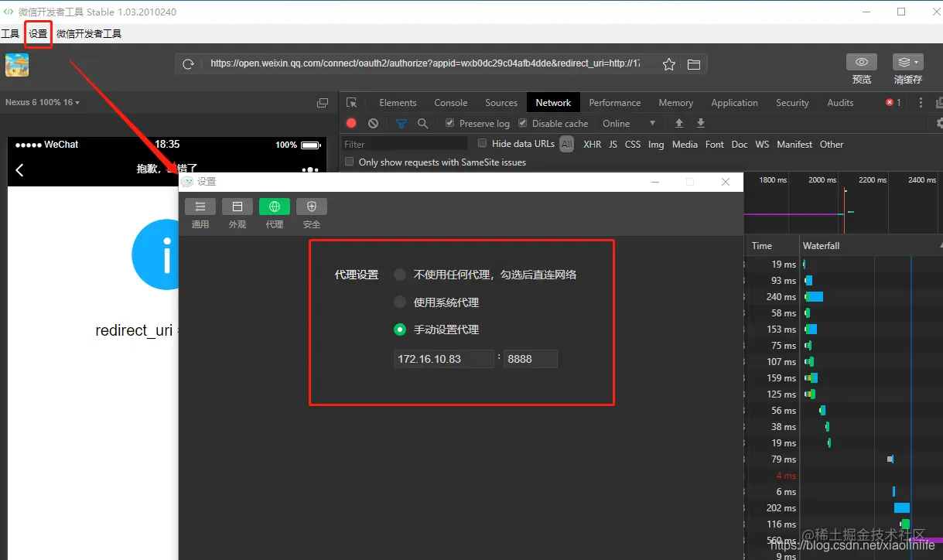Screen dimensions: 943x560
Task: Click the proxy IP field 172.16.10.83
Action: 443,359
